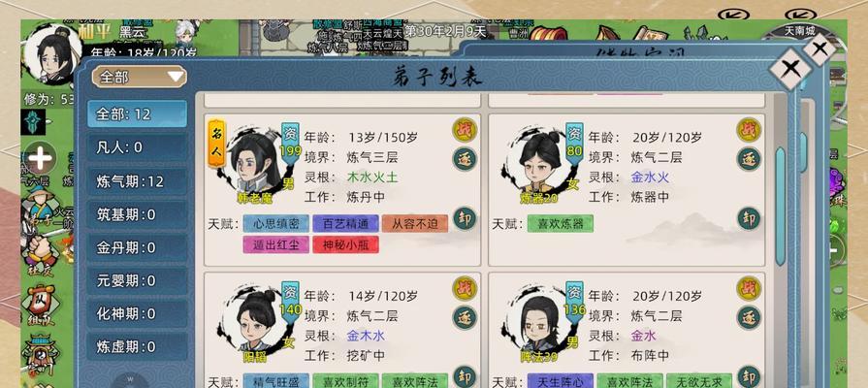Click 卸 icon on 炼器20's card
Screen dimensions: 868x388
click(749, 218)
